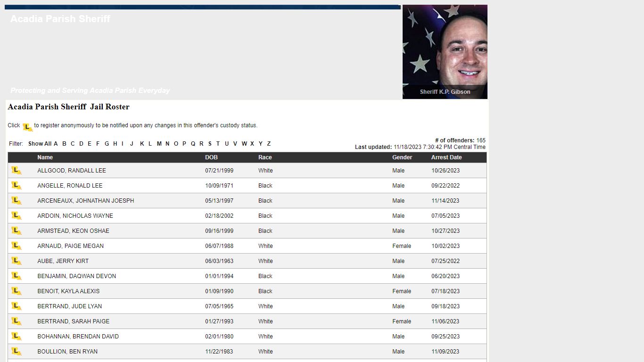
Task: Sort table by Arrest Date header
Action: 446,157
